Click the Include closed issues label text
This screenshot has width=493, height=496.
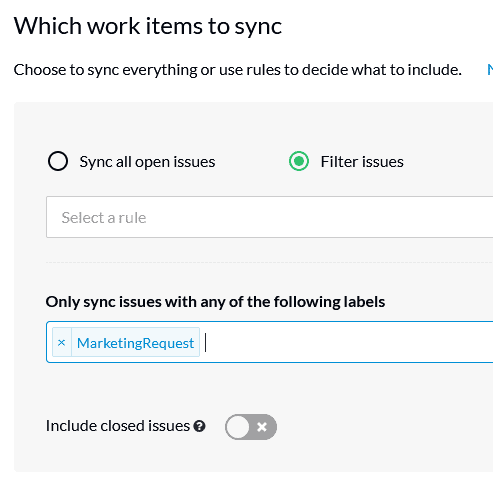[x=118, y=426]
